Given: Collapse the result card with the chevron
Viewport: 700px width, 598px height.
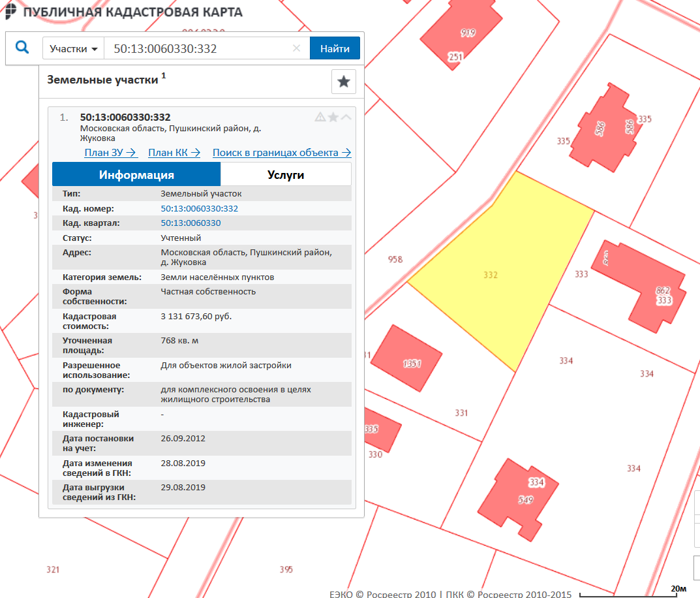Looking at the screenshot, I should [x=346, y=118].
